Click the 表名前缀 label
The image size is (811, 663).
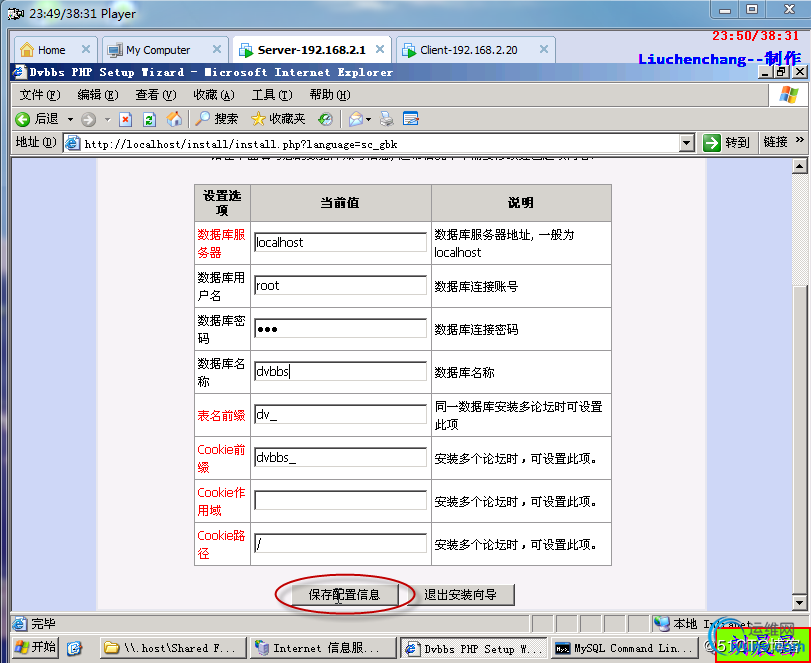click(x=221, y=415)
